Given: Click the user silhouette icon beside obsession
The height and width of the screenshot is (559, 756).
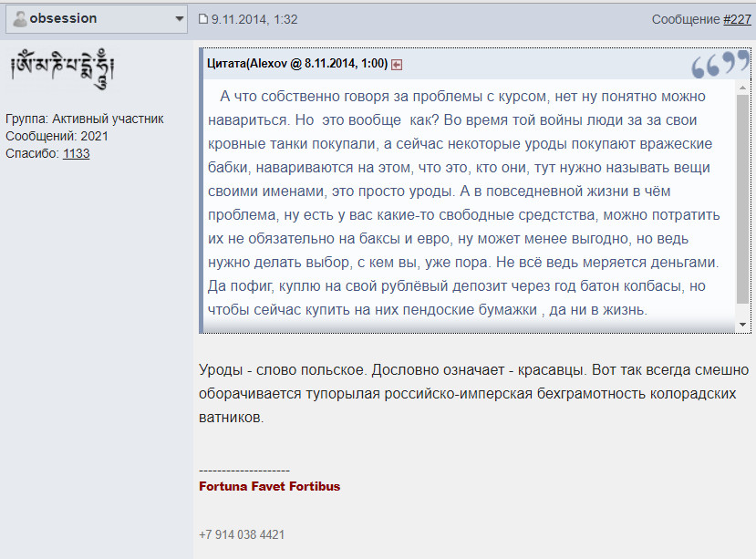Looking at the screenshot, I should coord(20,19).
